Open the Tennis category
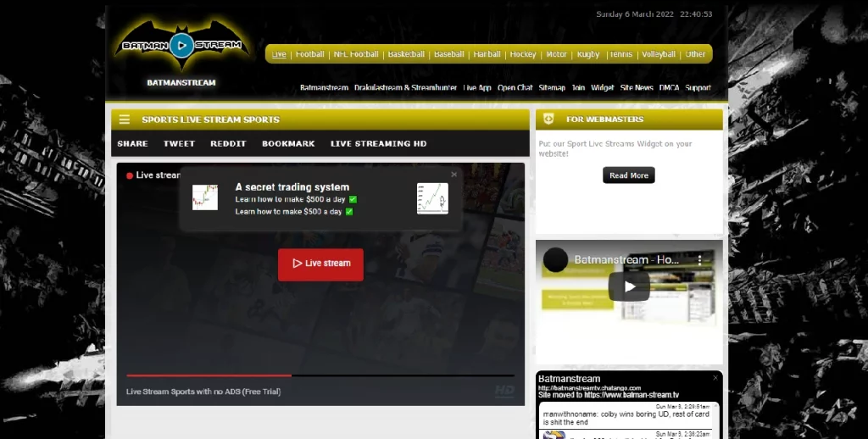This screenshot has height=439, width=868. 620,54
